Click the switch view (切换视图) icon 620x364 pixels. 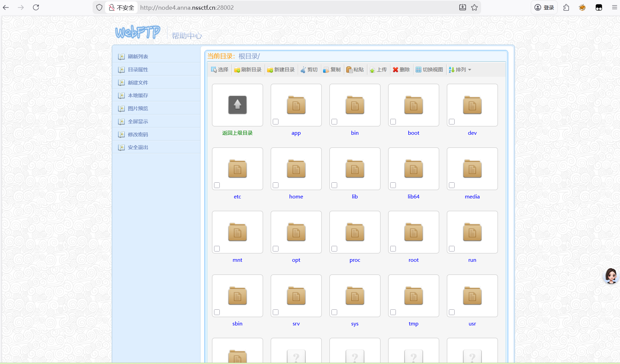pos(418,70)
